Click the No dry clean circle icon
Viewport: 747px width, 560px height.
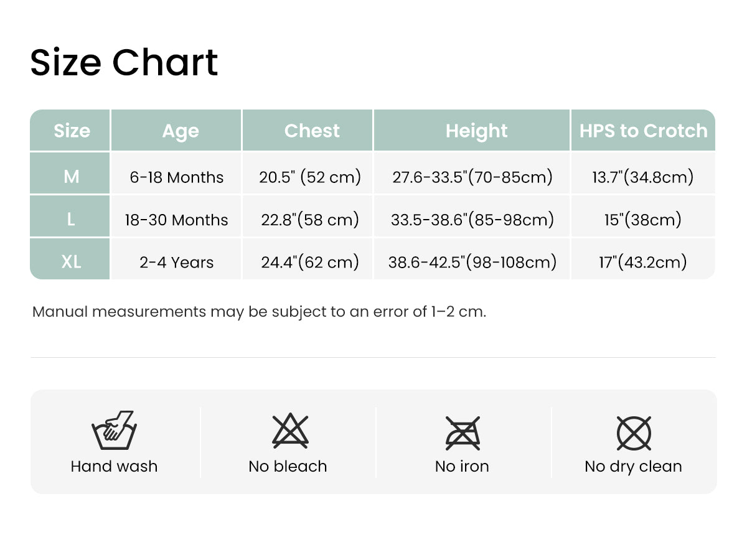[634, 433]
